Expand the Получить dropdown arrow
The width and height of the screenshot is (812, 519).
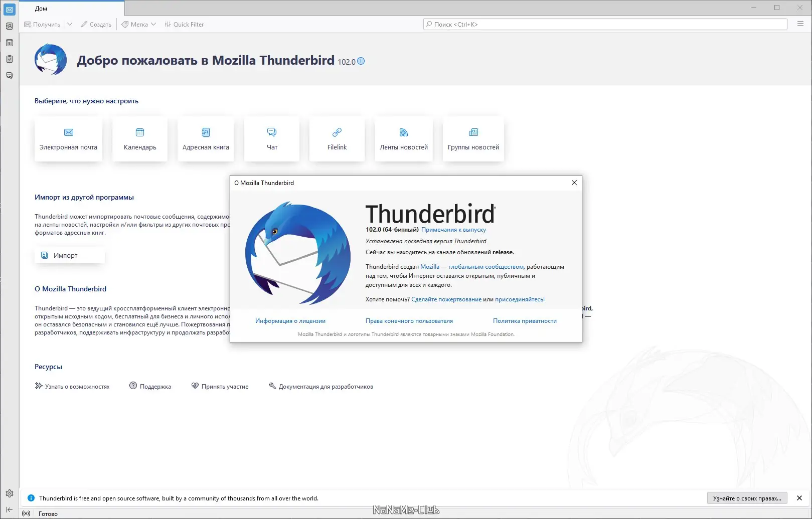click(70, 24)
